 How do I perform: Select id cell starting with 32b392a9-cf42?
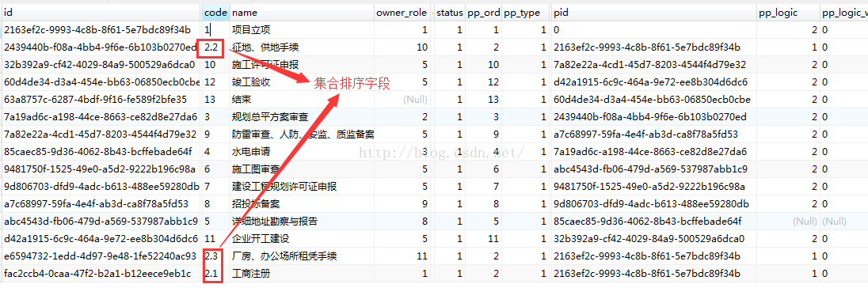point(101,65)
